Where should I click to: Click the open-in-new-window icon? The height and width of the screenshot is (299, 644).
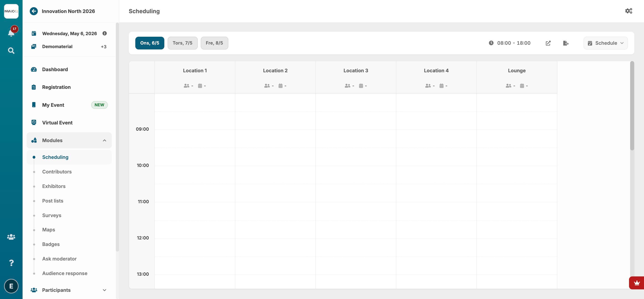pos(548,43)
